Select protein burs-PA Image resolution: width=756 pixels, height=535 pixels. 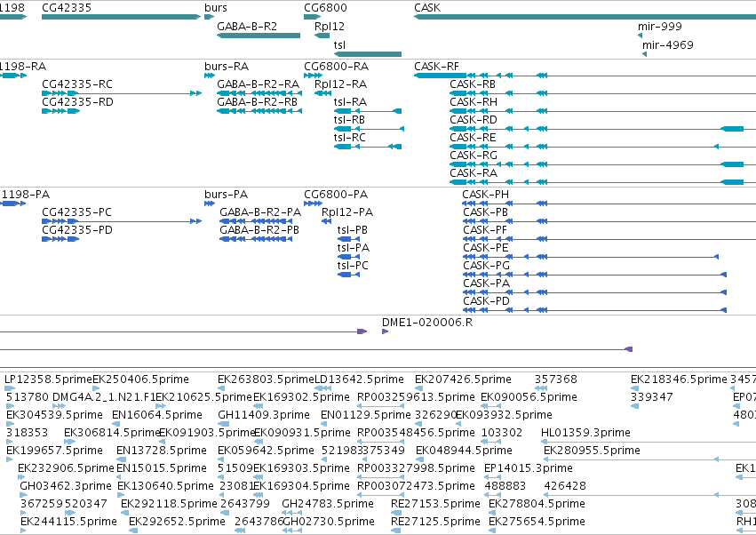(x=227, y=195)
